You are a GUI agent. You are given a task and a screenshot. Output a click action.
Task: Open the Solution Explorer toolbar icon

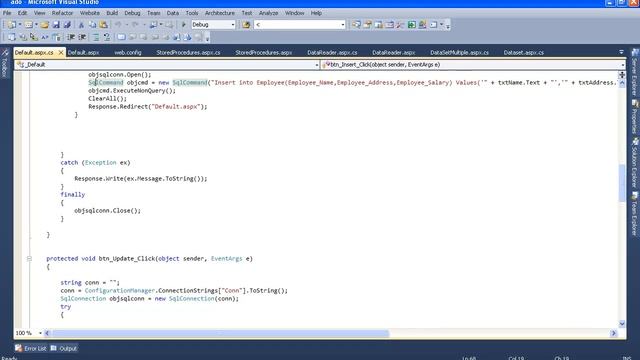356,25
